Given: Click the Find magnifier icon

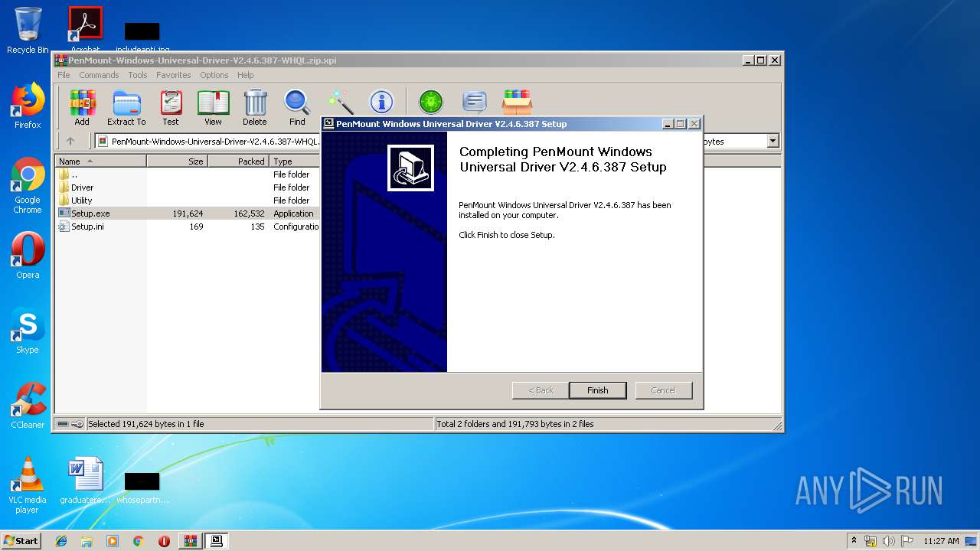Looking at the screenshot, I should click(297, 107).
